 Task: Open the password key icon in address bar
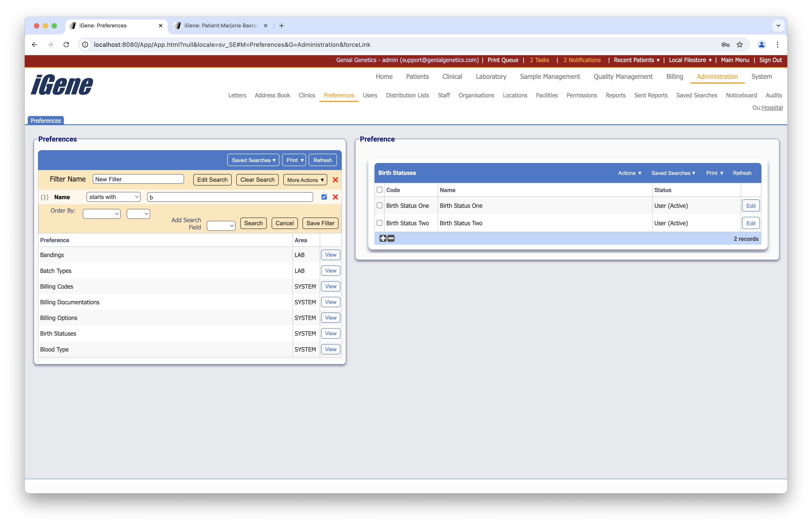[x=725, y=44]
